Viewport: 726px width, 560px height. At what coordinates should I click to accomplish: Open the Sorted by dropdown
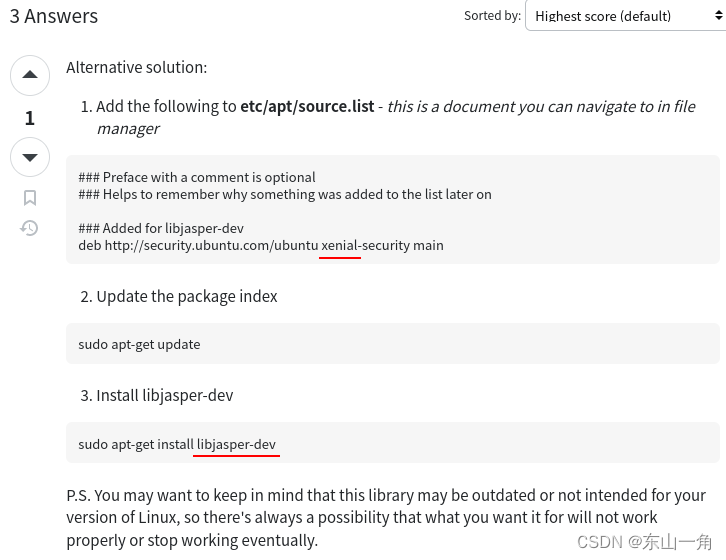(x=626, y=16)
